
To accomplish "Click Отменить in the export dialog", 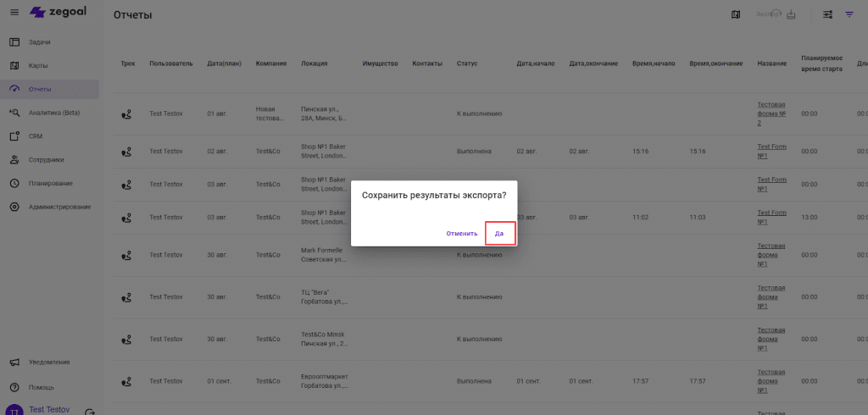I will pyautogui.click(x=462, y=233).
